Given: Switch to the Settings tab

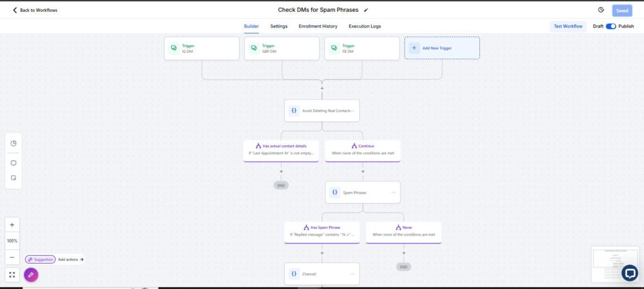Looking at the screenshot, I should [279, 26].
